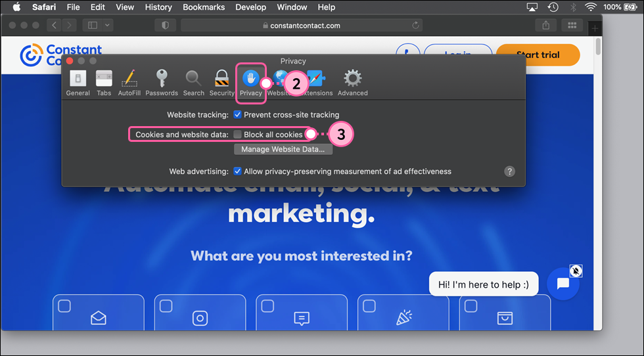Reload the page with the refresh icon
This screenshot has width=644, height=356.
click(x=415, y=26)
